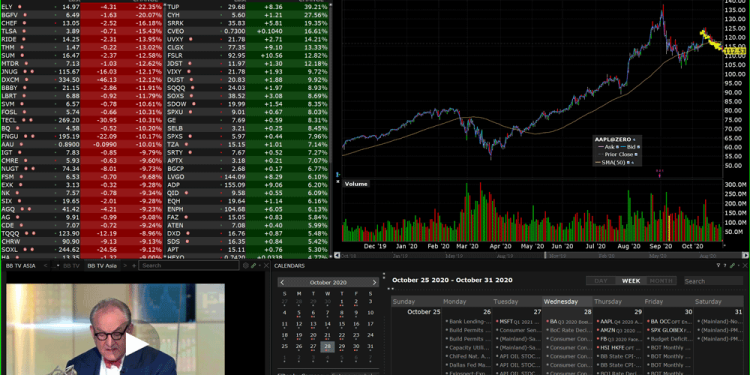Image resolution: width=750 pixels, height=375 pixels.
Task: Go to next tab in BB TV panel
Action: 125,265
